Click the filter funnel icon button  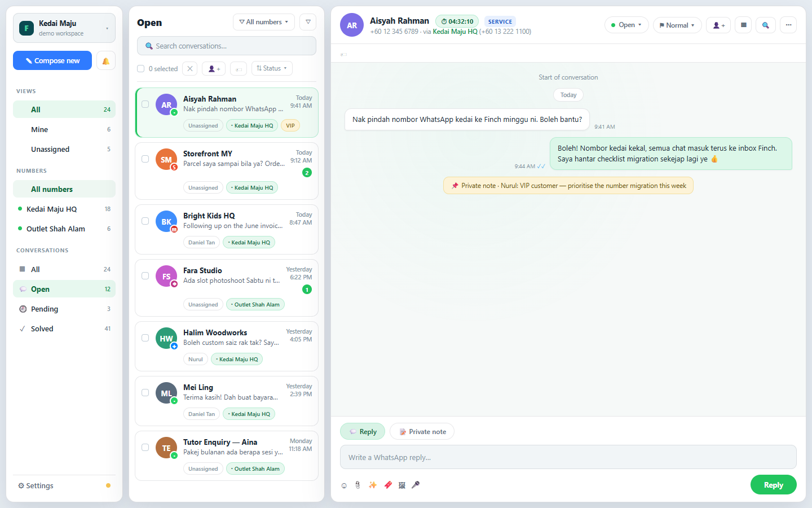(x=308, y=22)
